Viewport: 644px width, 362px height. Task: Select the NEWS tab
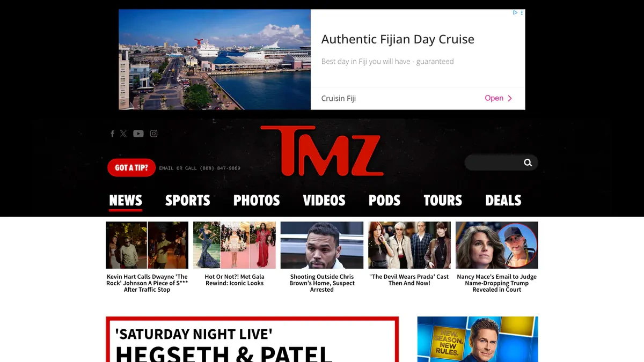126,201
